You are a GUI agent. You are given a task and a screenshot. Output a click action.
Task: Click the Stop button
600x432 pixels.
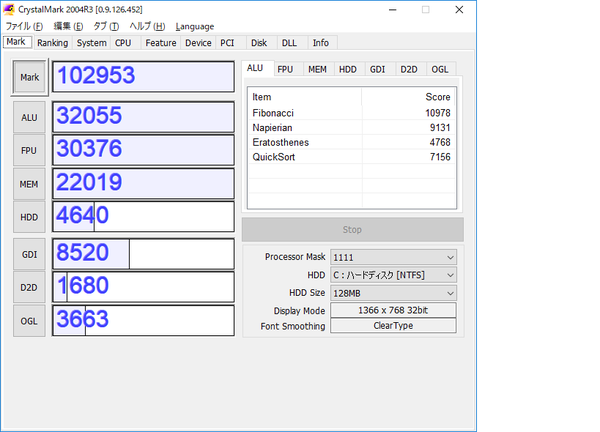click(x=352, y=230)
